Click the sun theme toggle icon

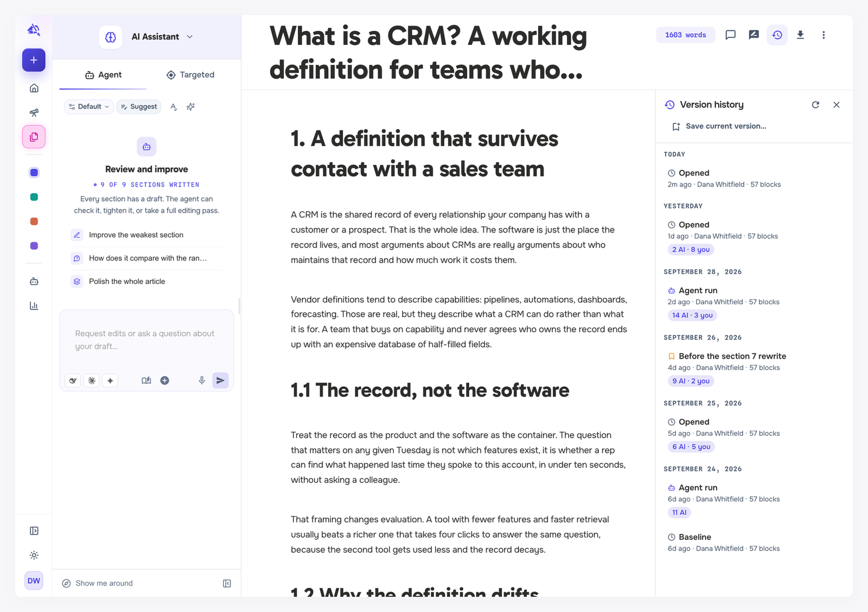tap(34, 555)
